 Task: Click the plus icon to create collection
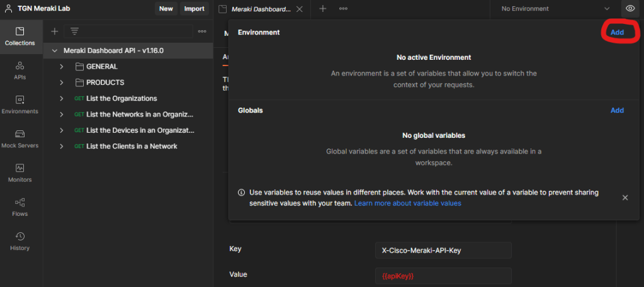[x=54, y=31]
